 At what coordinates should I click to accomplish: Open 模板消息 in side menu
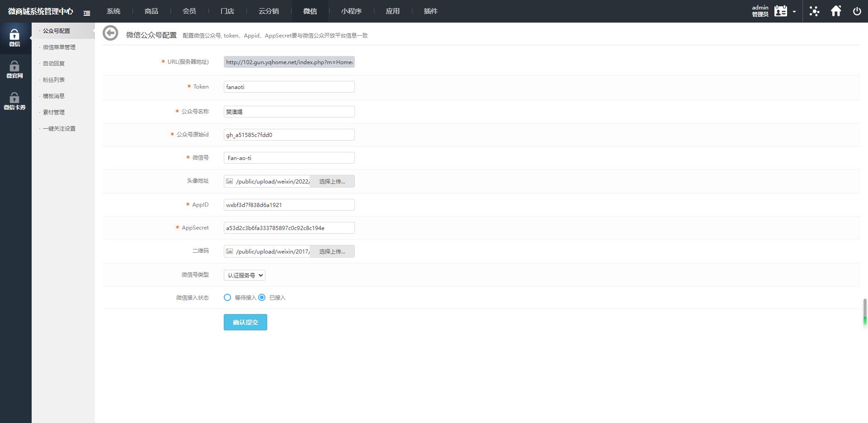(54, 96)
